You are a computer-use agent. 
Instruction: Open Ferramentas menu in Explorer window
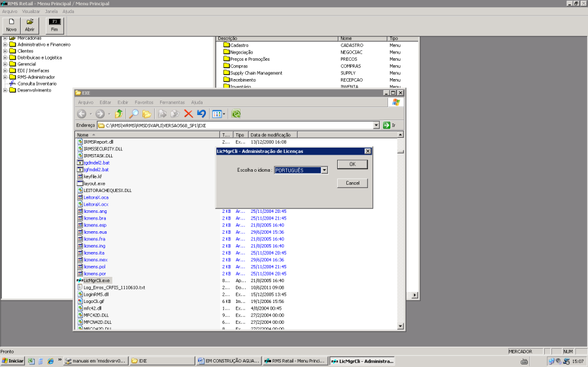pyautogui.click(x=172, y=103)
